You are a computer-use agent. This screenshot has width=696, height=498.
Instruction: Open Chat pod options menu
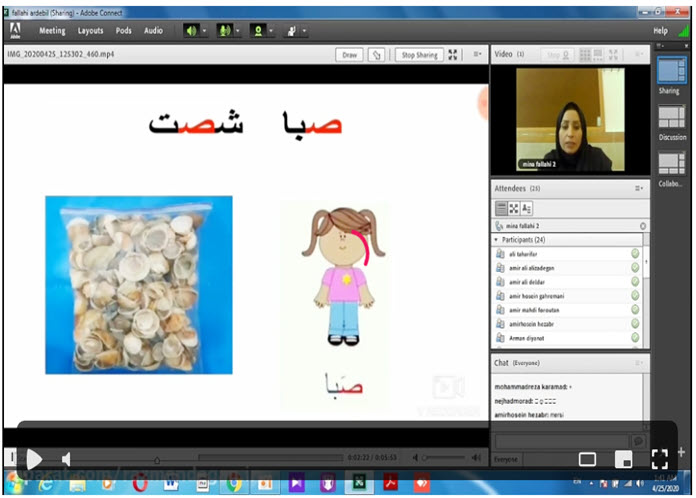pyautogui.click(x=639, y=363)
